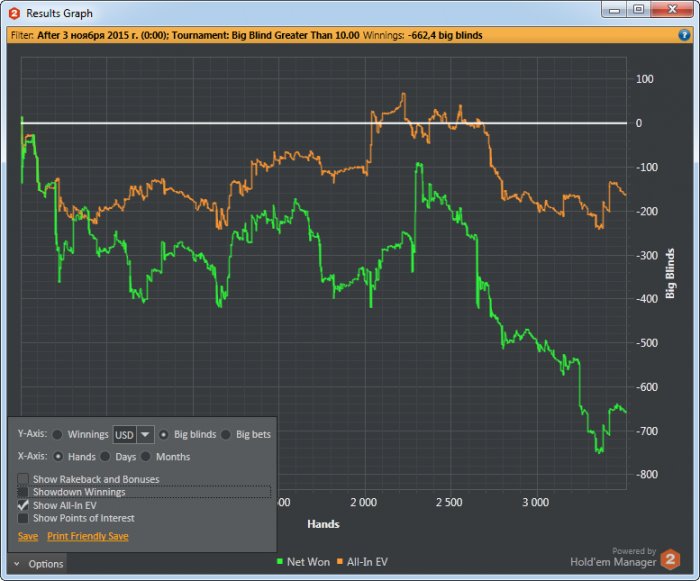Click the Print Friendly Save link
The image size is (700, 581).
coord(87,537)
